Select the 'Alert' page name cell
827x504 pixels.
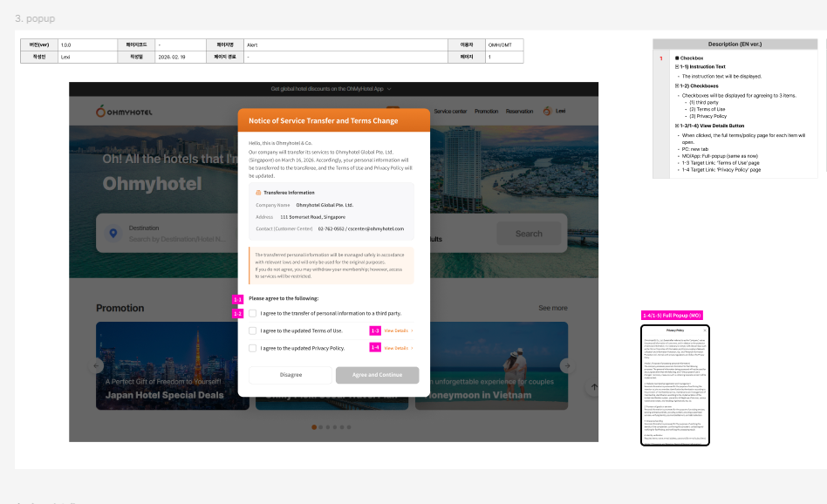point(345,44)
